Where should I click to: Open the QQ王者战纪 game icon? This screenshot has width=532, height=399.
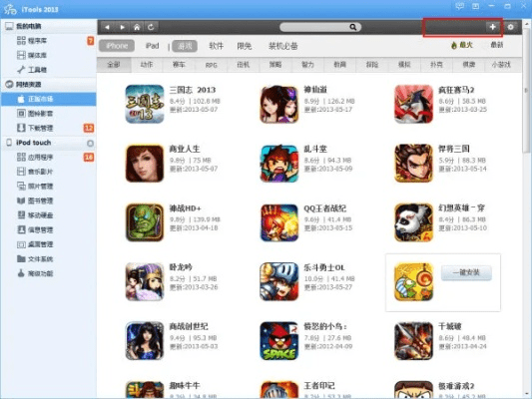[278, 222]
